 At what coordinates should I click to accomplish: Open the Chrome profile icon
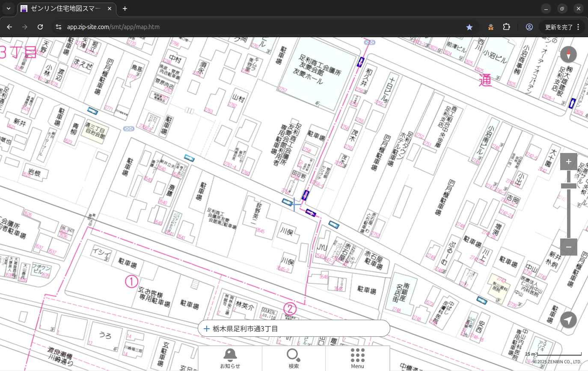coord(529,27)
